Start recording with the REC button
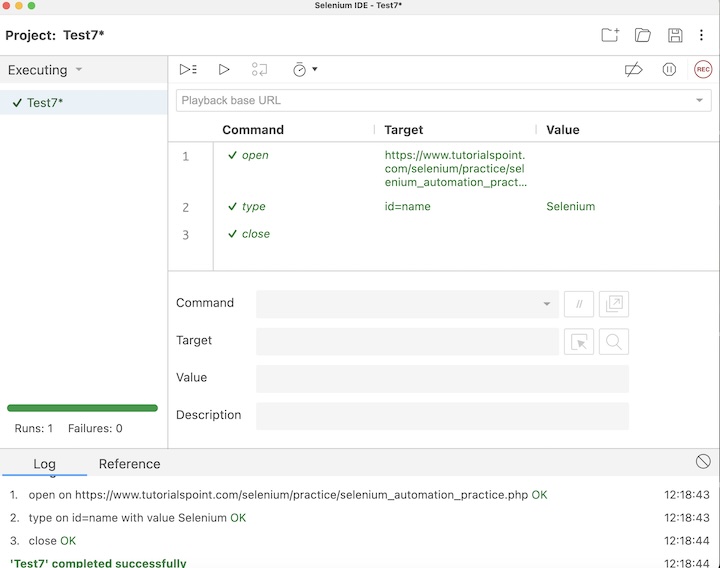720x568 pixels. click(703, 70)
